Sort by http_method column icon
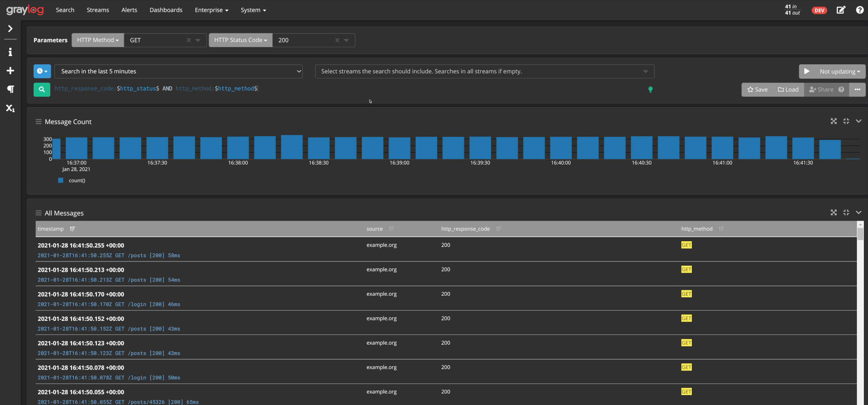The image size is (868, 405). click(x=721, y=229)
